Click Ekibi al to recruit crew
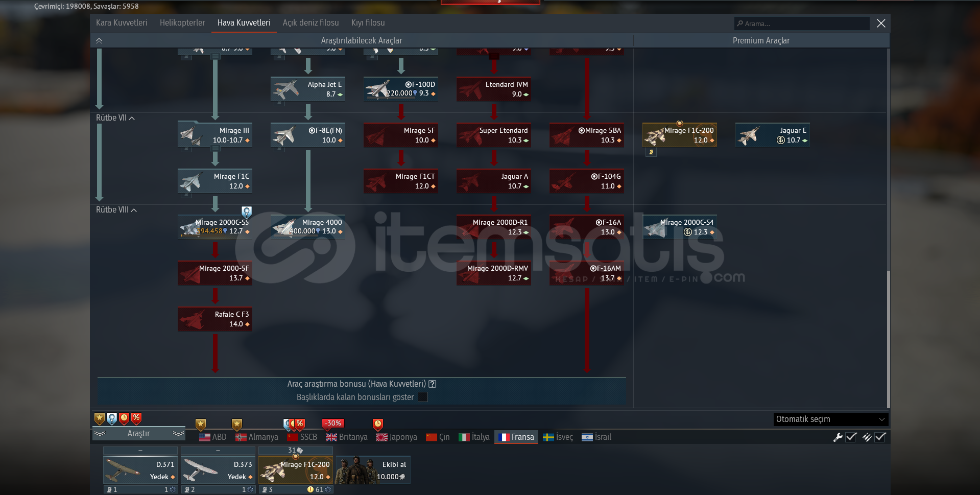 point(373,470)
